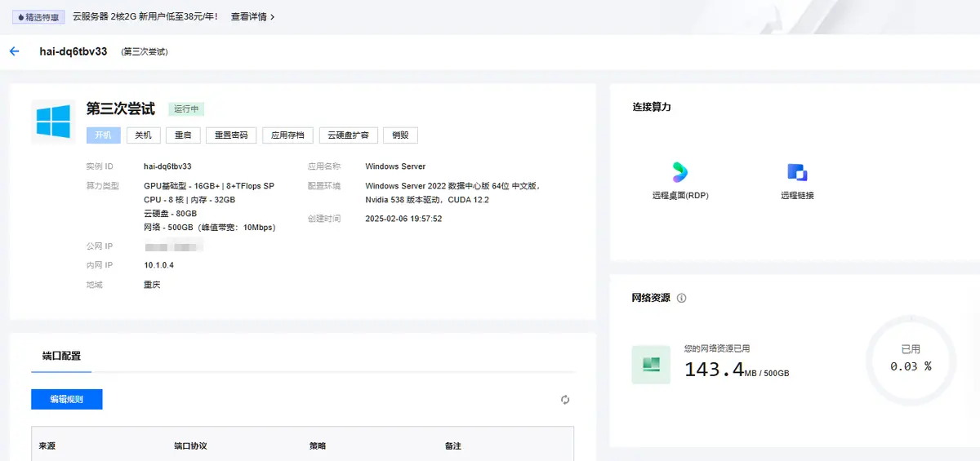
Task: Click the 网络 - 500GB bandwidth spec line
Action: click(x=210, y=228)
